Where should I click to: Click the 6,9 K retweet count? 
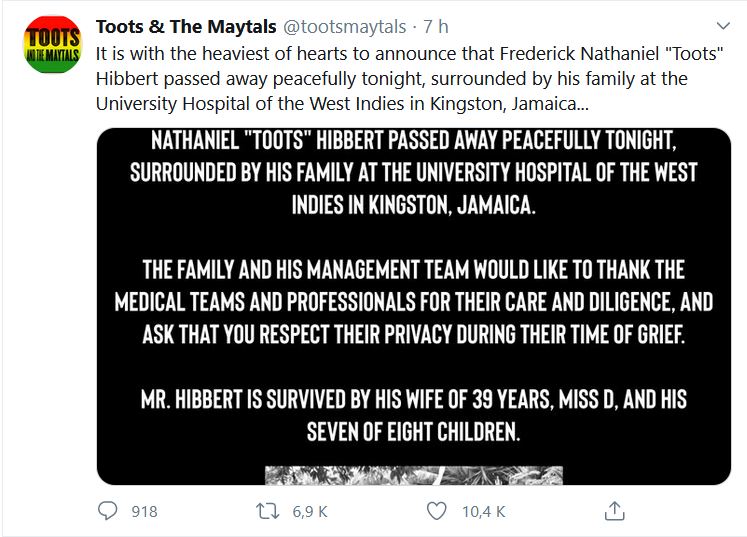(309, 512)
